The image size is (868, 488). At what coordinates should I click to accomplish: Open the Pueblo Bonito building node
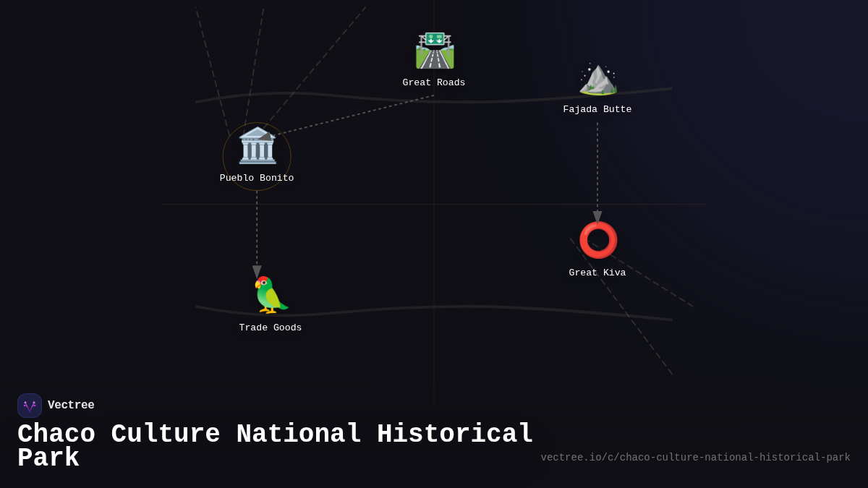click(257, 148)
